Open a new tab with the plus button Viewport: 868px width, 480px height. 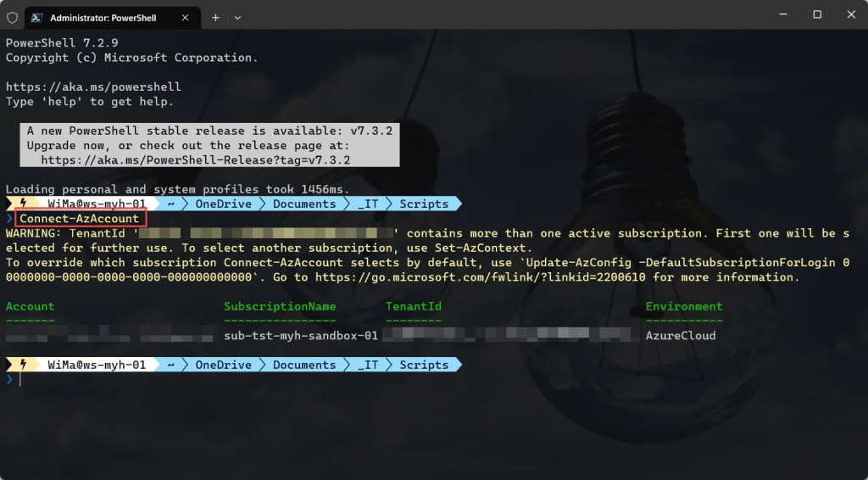pos(215,17)
